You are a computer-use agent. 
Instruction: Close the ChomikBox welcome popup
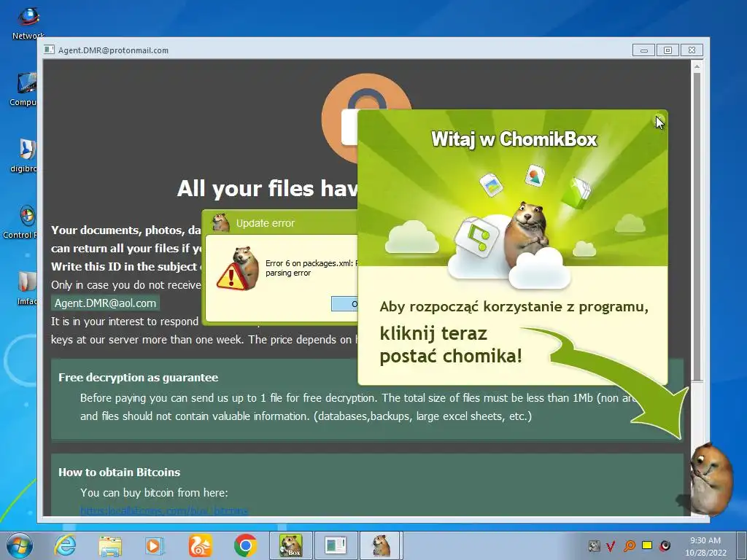click(659, 120)
